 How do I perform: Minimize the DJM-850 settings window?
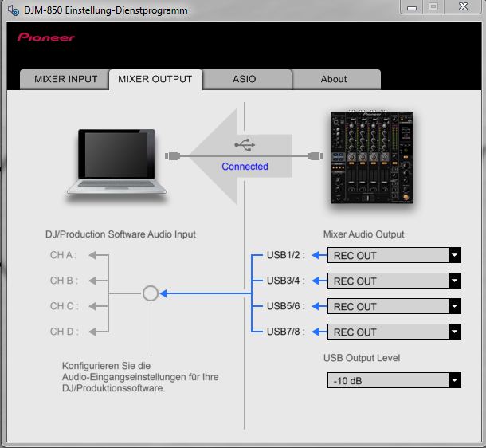tap(412, 7)
